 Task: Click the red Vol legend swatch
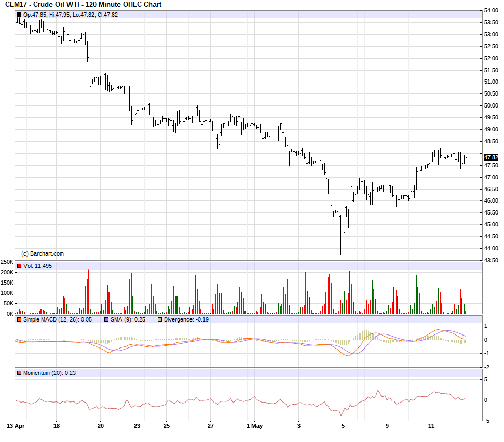[19, 266]
